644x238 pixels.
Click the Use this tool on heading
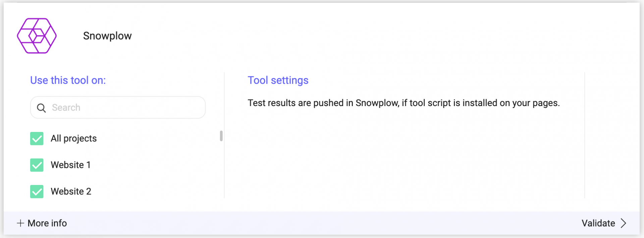[x=68, y=80]
